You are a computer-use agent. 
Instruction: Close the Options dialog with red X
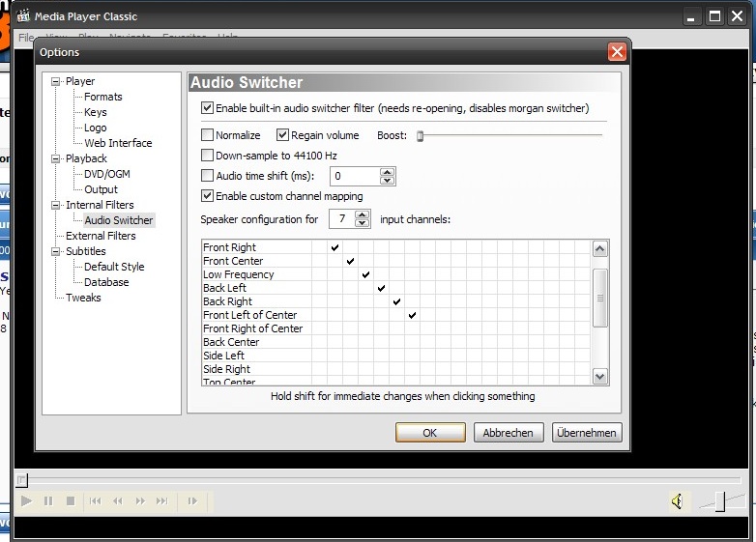[617, 52]
